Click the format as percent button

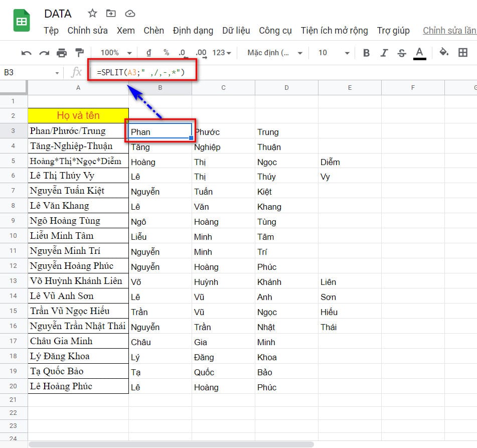pos(166,53)
